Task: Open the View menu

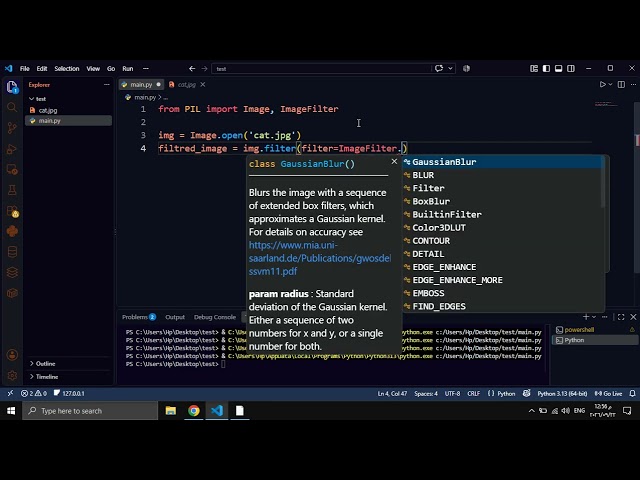Action: coord(93,69)
